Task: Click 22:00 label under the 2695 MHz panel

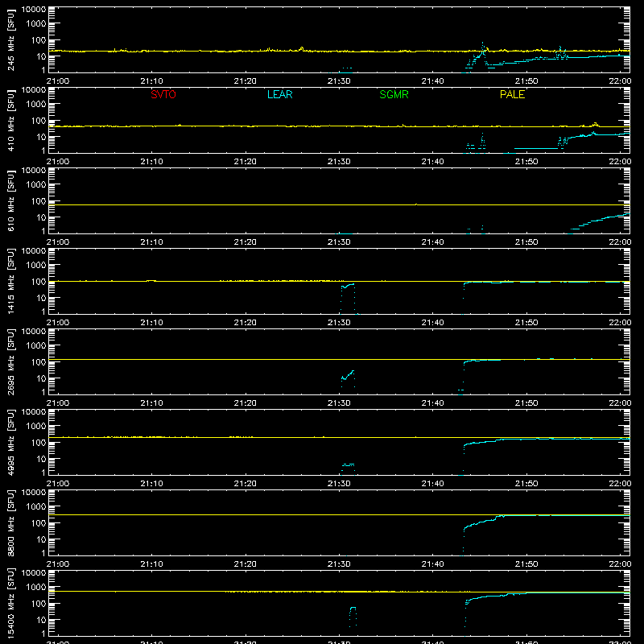Action: 620,403
